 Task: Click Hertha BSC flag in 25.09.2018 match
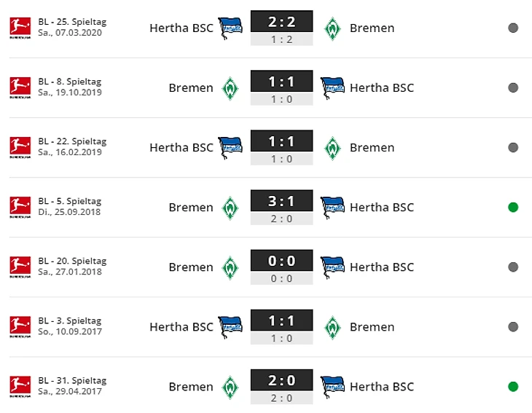click(332, 208)
